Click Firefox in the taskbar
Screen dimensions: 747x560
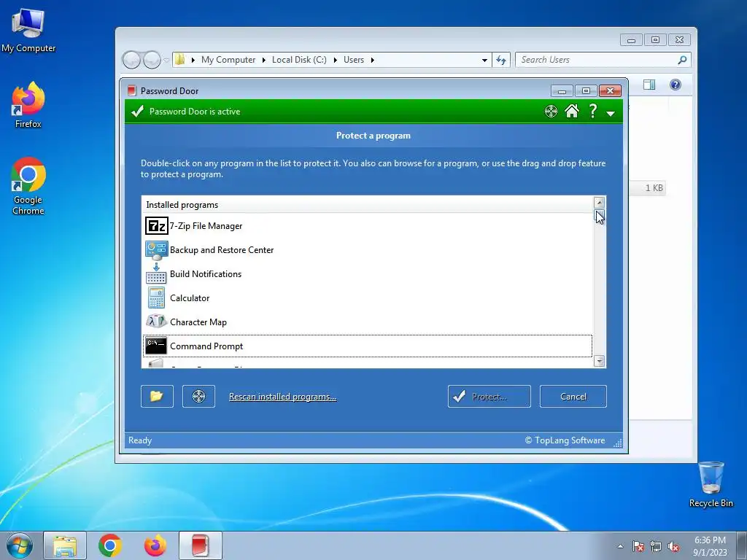(x=155, y=545)
